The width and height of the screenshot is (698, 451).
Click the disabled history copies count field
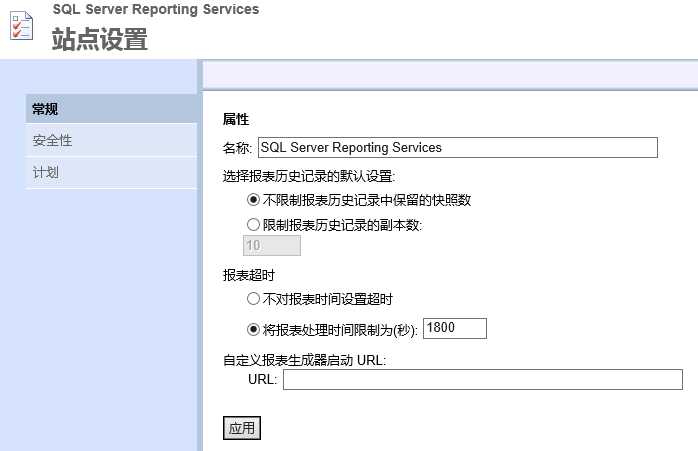tap(272, 245)
